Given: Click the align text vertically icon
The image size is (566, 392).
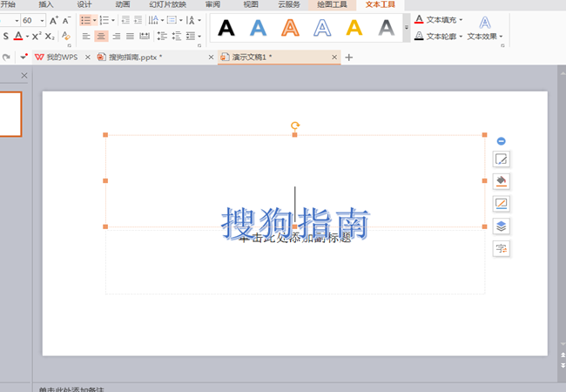Looking at the screenshot, I should (x=172, y=20).
